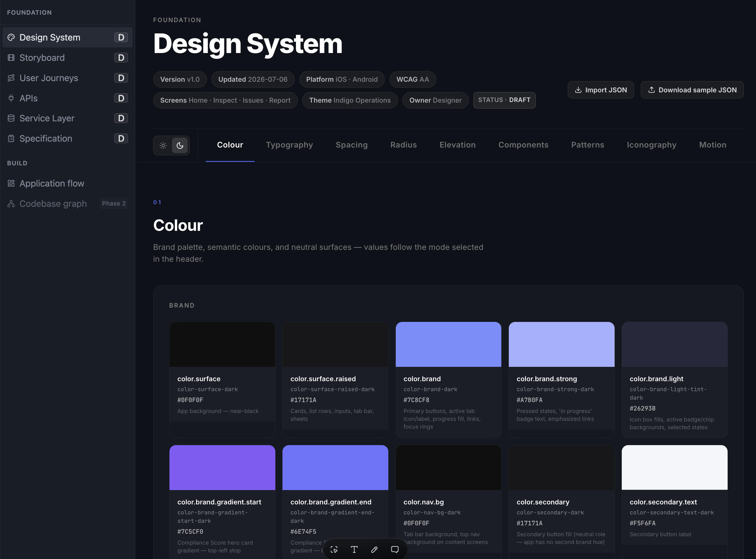Click the Design System palette icon
Screen dimensions: 756x559
[11, 37]
